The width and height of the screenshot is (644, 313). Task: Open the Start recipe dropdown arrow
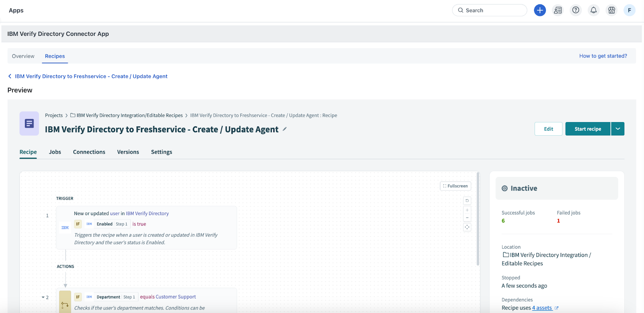click(x=618, y=129)
